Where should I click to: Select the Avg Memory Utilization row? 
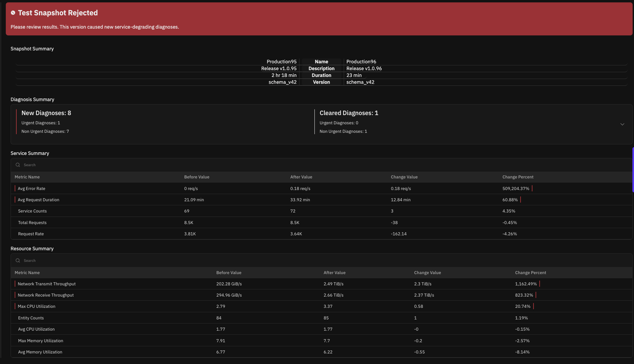coord(321,352)
